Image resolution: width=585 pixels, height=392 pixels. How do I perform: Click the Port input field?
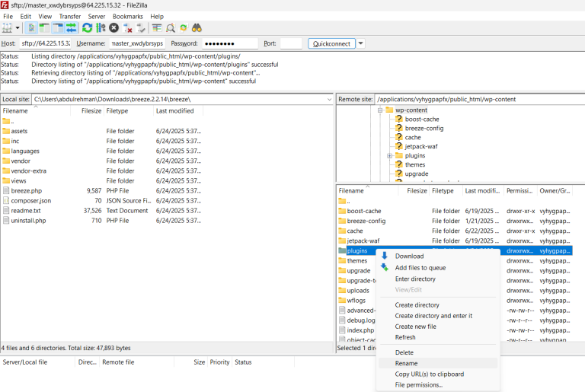pyautogui.click(x=291, y=43)
